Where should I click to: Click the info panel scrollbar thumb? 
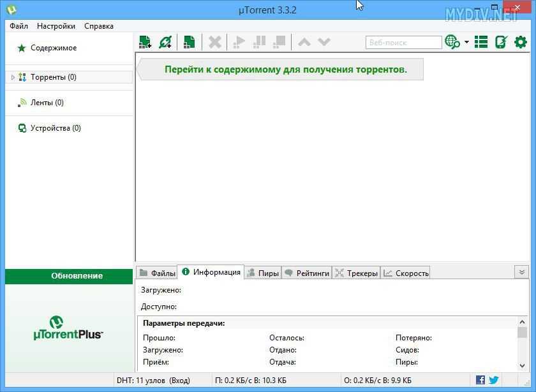pos(522,333)
